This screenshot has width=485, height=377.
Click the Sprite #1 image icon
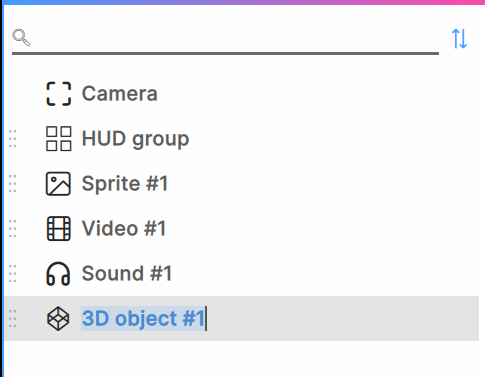pyautogui.click(x=58, y=184)
